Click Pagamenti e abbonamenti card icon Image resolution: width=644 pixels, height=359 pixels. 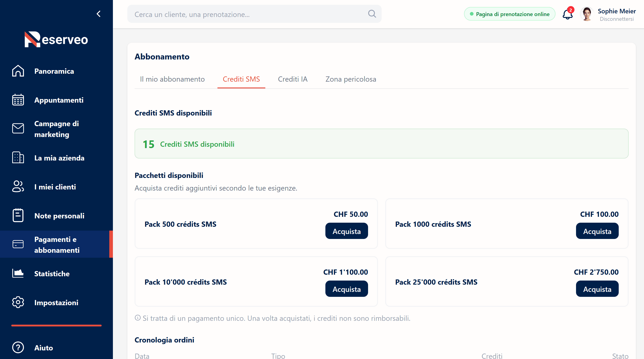coord(18,244)
